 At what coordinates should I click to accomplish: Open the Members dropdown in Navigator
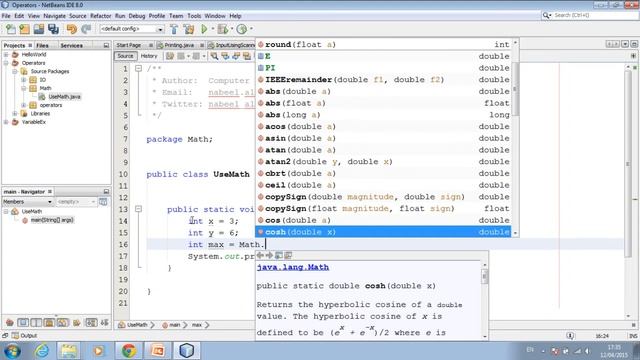point(27,202)
